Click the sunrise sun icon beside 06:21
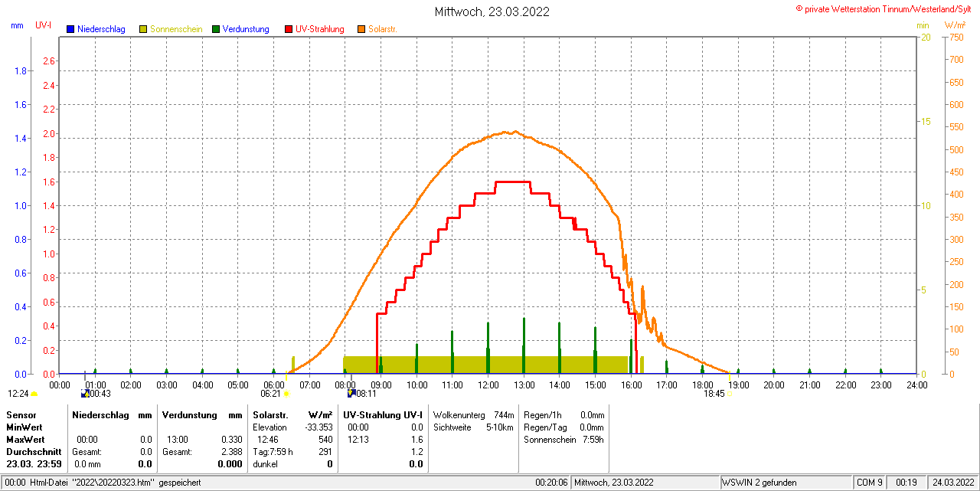 (286, 394)
